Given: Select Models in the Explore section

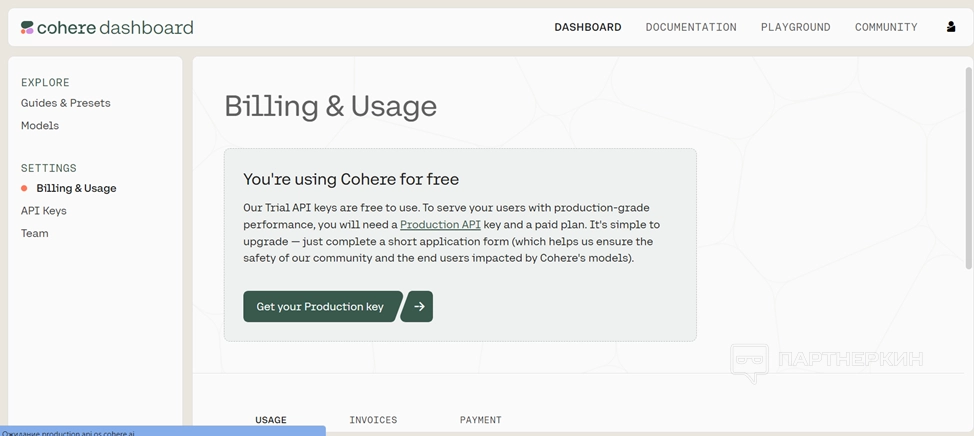Looking at the screenshot, I should pyautogui.click(x=40, y=126).
